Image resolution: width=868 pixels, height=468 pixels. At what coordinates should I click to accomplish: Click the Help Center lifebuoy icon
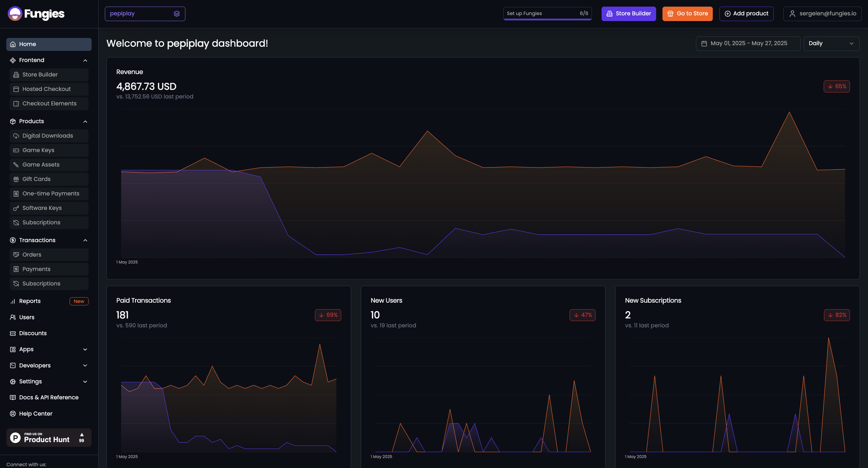tap(13, 414)
